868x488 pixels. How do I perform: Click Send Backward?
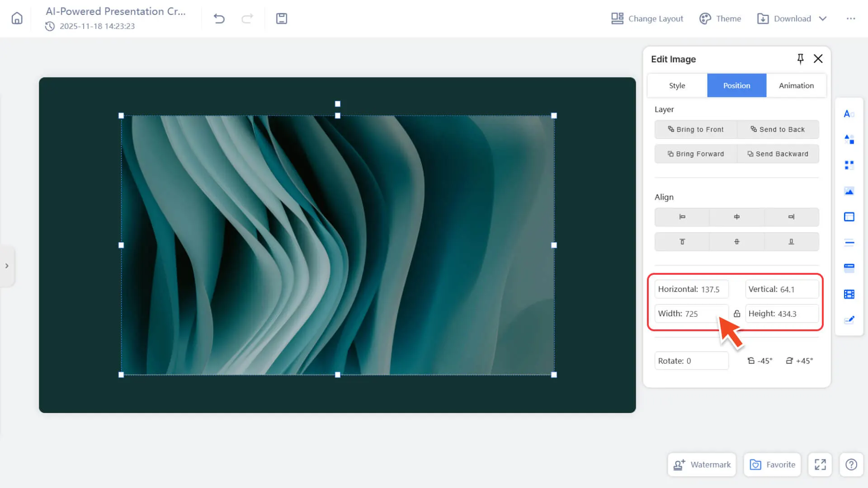pyautogui.click(x=778, y=154)
